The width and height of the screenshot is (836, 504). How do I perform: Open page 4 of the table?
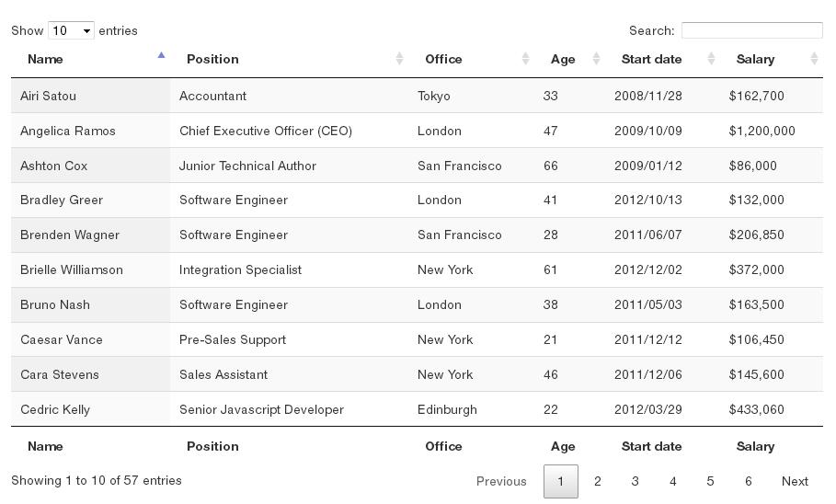tap(672, 481)
